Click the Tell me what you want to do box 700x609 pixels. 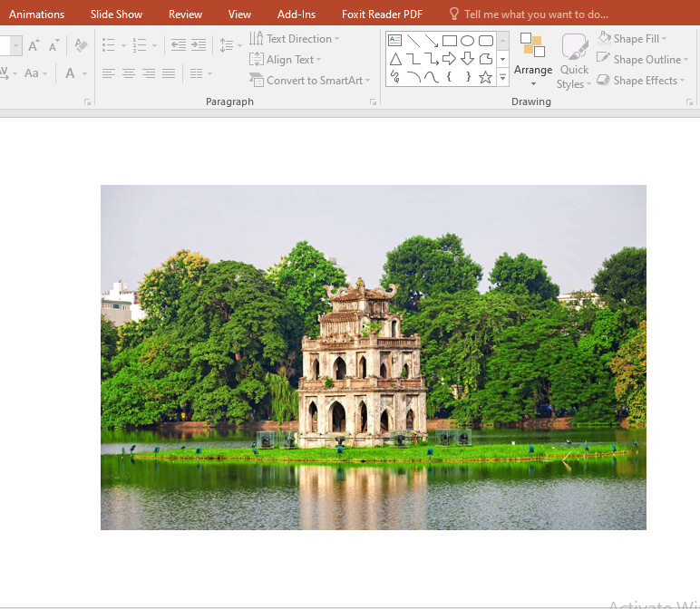click(x=529, y=14)
